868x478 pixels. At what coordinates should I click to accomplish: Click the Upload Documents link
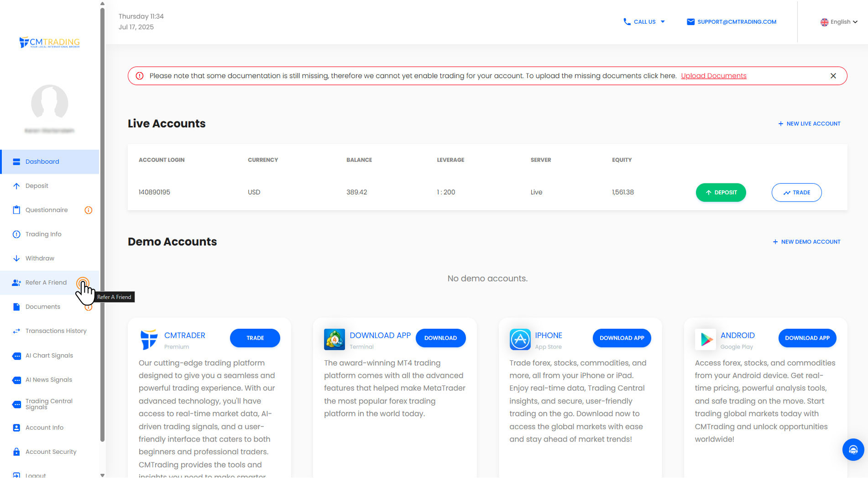(x=714, y=76)
